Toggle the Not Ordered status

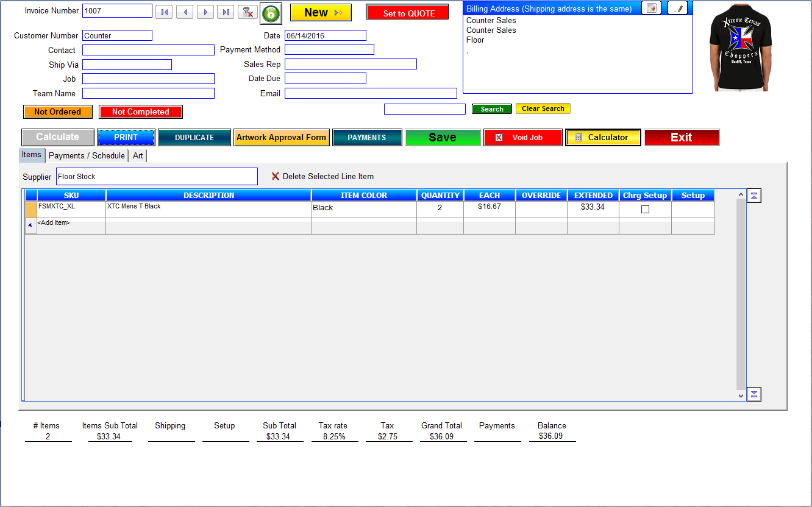[58, 112]
